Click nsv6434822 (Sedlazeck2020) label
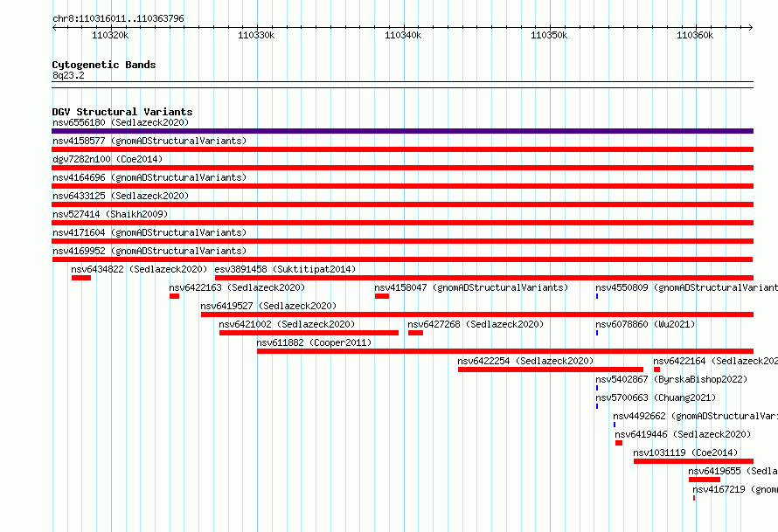The height and width of the screenshot is (532, 778). pos(139,269)
